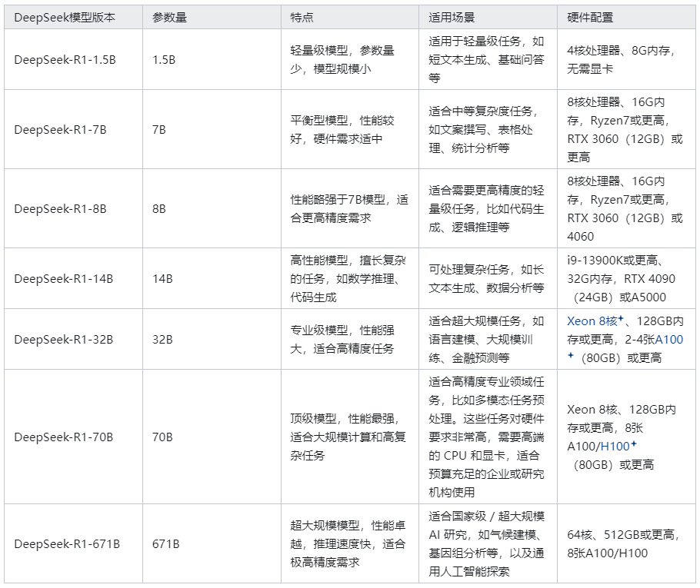The height and width of the screenshot is (588, 700).
Task: Click the DeepSeek-R1-32B model name cell
Action: pyautogui.click(x=63, y=339)
